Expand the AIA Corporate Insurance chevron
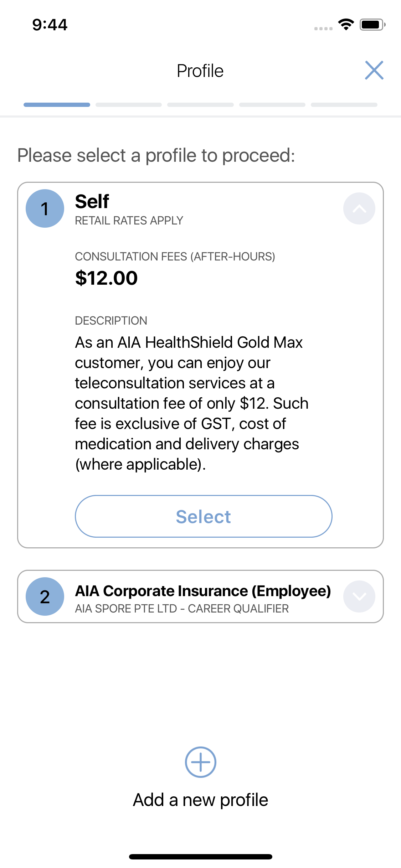The image size is (401, 868). pyautogui.click(x=359, y=596)
